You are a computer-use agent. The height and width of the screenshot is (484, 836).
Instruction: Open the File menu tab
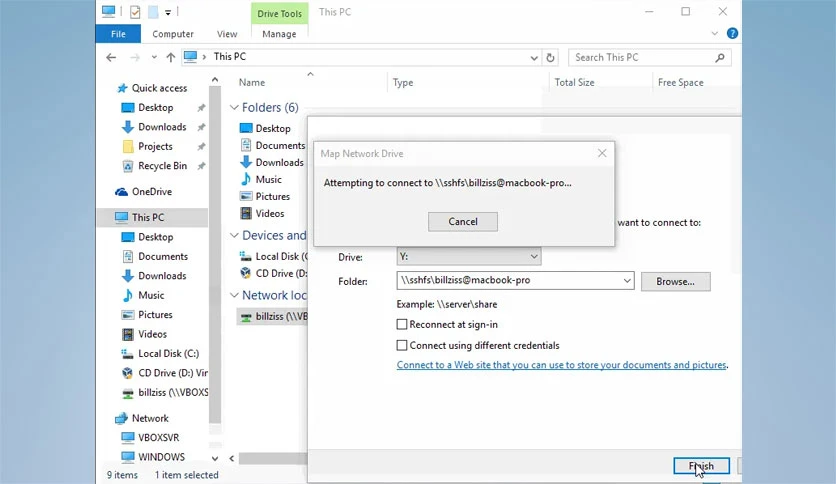[x=118, y=34]
